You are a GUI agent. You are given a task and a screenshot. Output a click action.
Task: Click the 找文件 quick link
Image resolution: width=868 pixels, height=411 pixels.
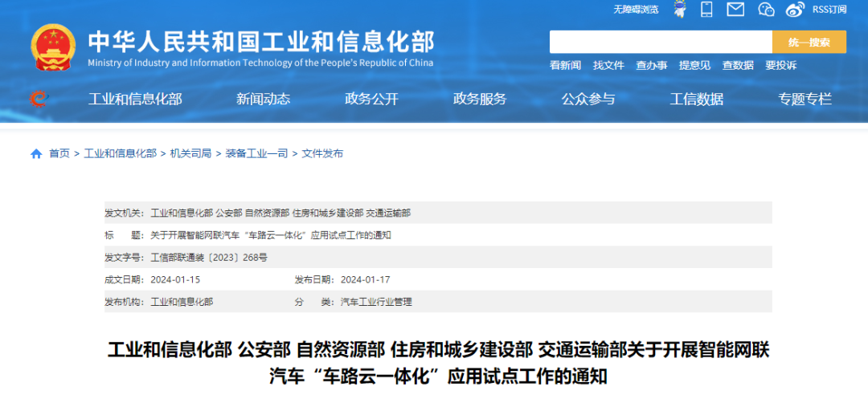608,65
